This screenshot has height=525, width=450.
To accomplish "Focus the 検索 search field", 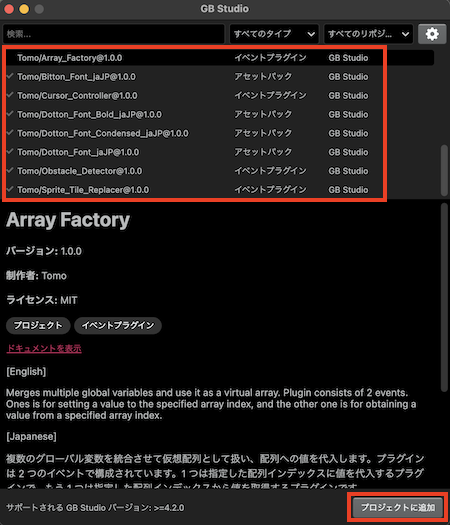I will (114, 34).
